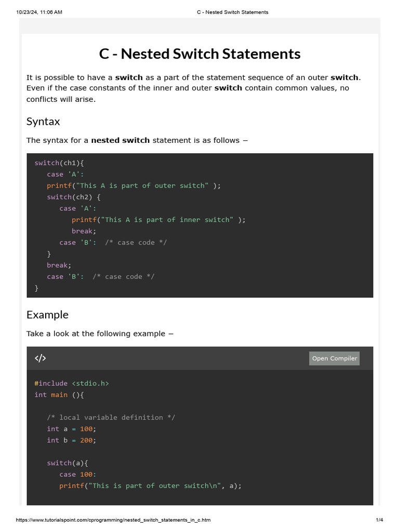
Task: Click the small document title in the top header
Action: [x=233, y=12]
